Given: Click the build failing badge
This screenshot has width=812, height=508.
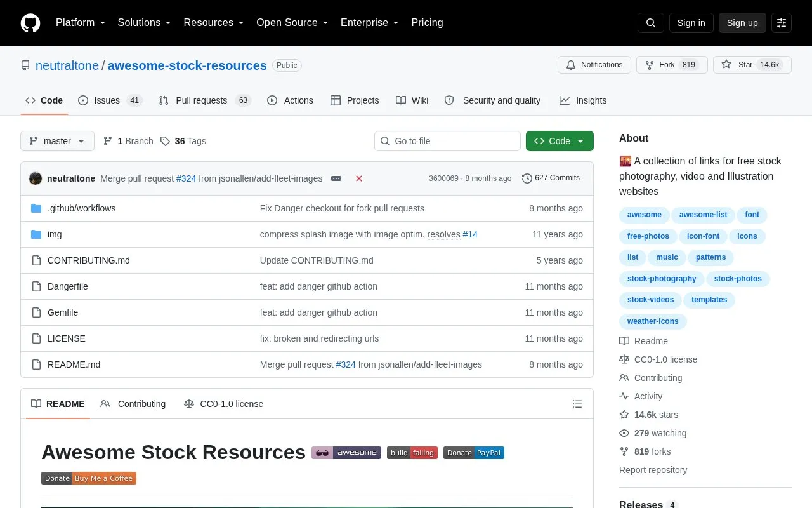Looking at the screenshot, I should (x=412, y=453).
